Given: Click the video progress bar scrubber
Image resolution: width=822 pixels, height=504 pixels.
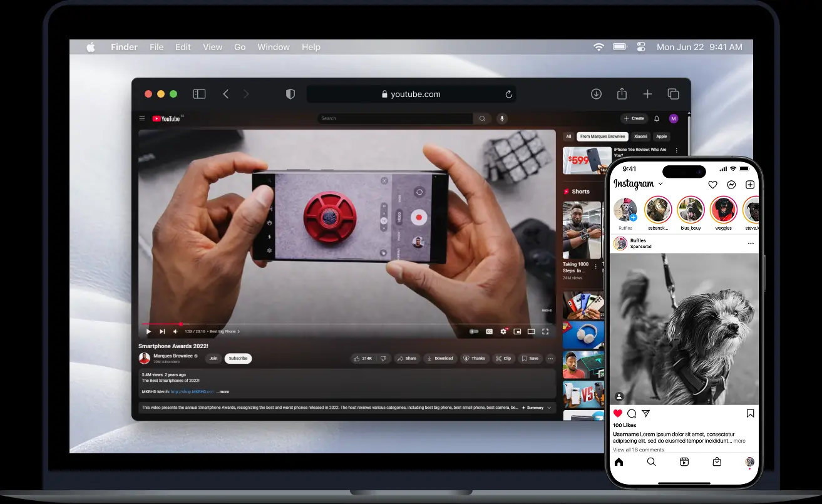Looking at the screenshot, I should pos(181,324).
